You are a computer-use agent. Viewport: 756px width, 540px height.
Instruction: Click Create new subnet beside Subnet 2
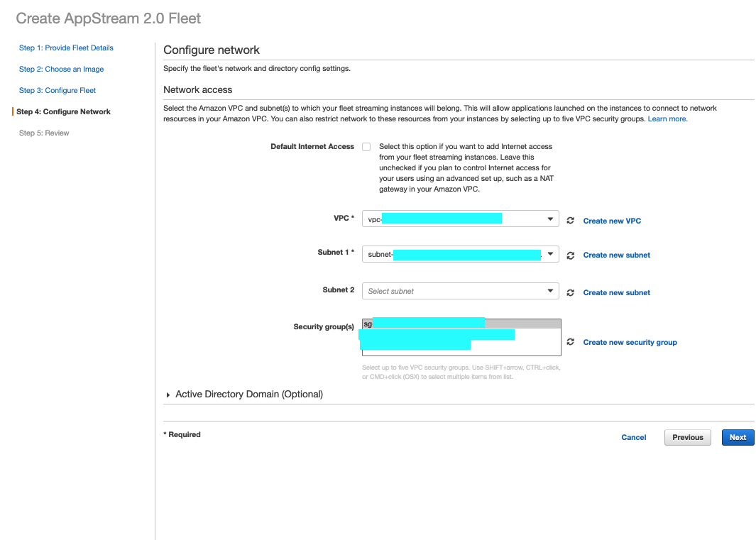click(616, 292)
